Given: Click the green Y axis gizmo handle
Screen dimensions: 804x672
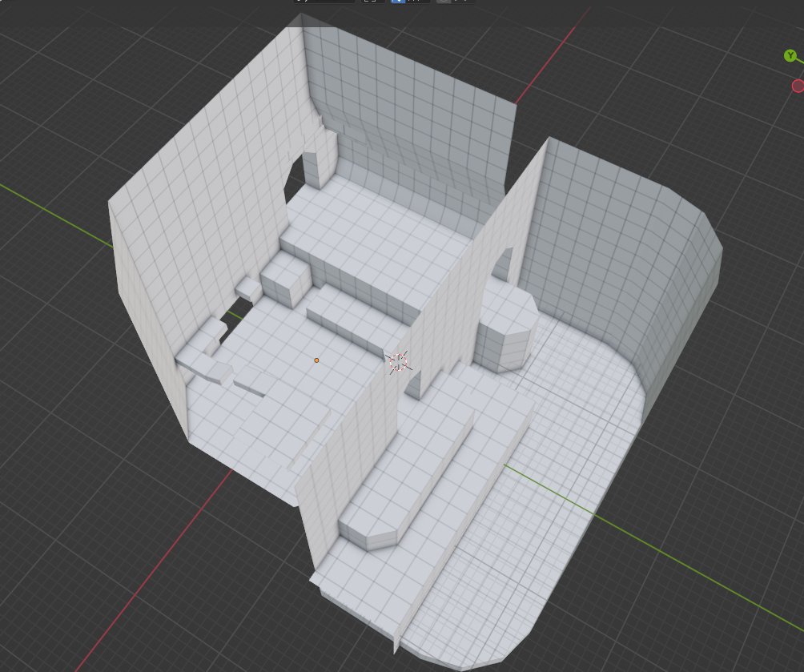Looking at the screenshot, I should coord(790,55).
